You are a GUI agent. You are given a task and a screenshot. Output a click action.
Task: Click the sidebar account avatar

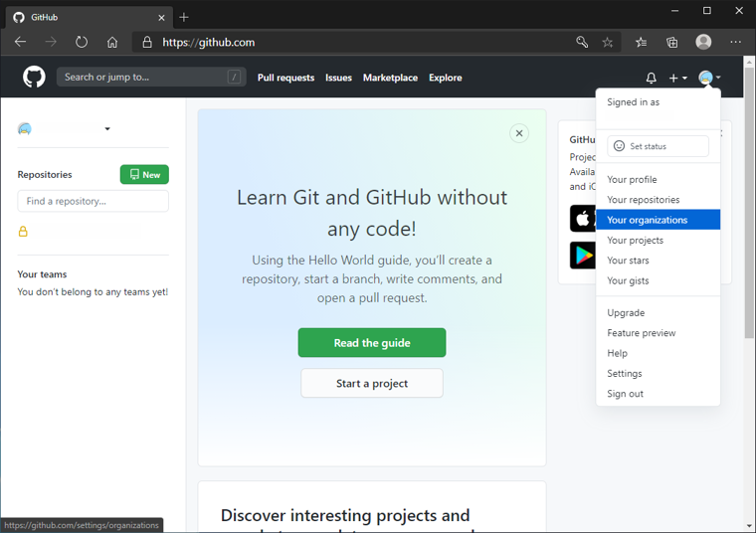pos(25,128)
